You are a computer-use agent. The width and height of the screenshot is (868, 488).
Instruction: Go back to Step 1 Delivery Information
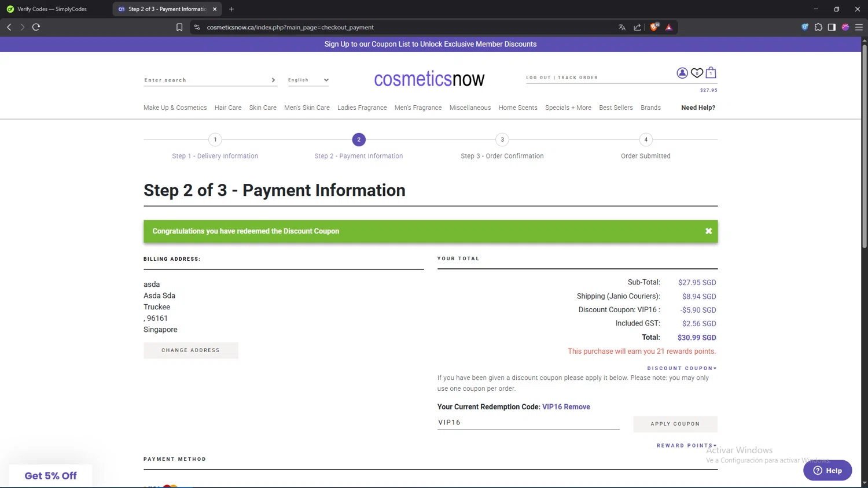(x=215, y=156)
